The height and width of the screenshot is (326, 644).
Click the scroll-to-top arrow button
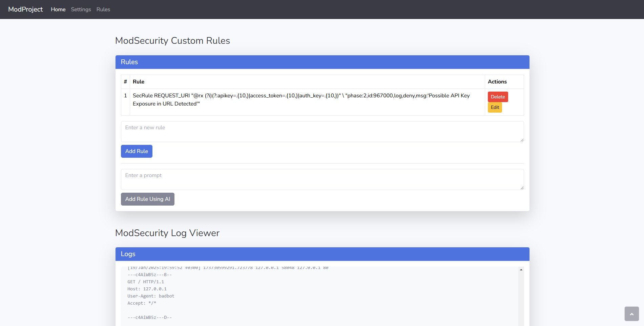[x=631, y=314]
